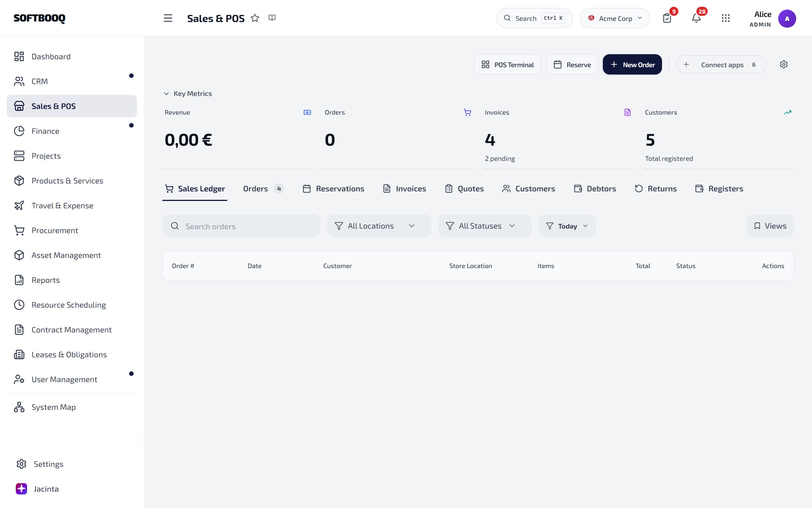812x508 pixels.
Task: Launch the Jacinta assistant
Action: point(72,489)
